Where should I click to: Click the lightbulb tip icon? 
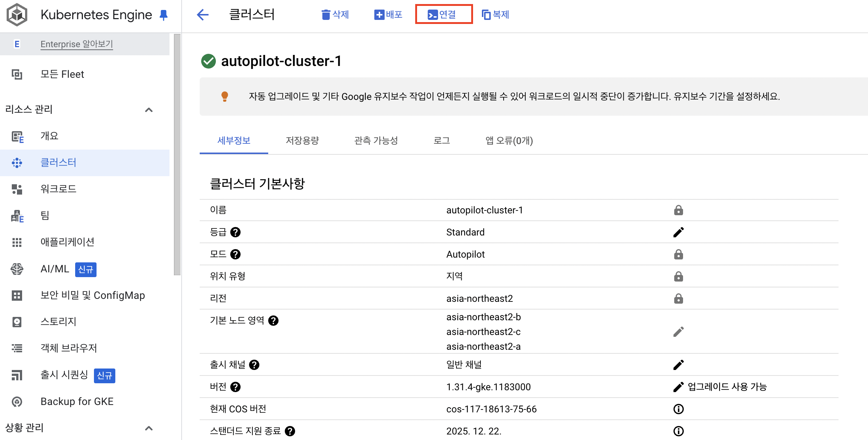click(x=225, y=97)
